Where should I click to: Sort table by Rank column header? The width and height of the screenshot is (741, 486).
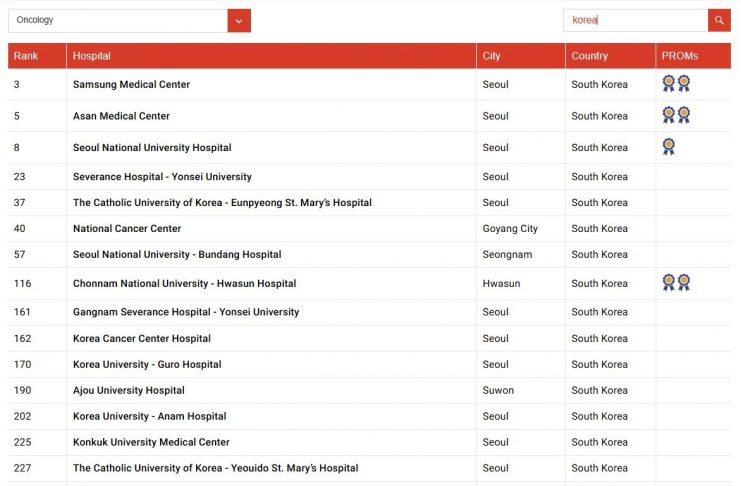pos(25,56)
